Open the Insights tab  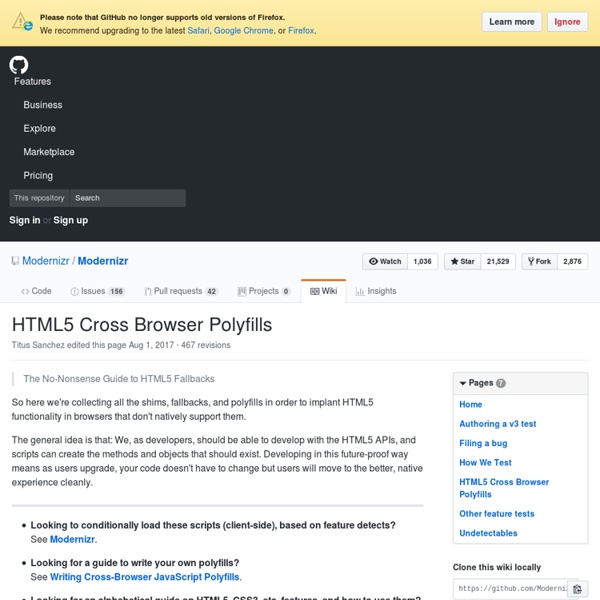(376, 291)
